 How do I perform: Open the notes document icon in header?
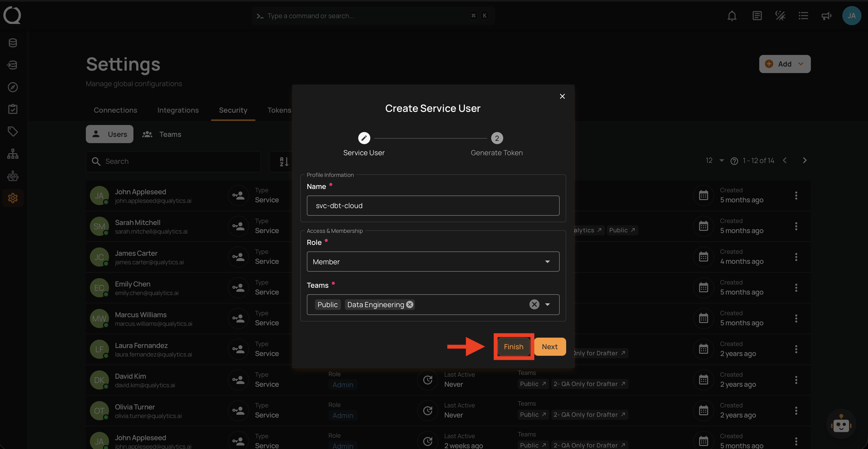(757, 16)
